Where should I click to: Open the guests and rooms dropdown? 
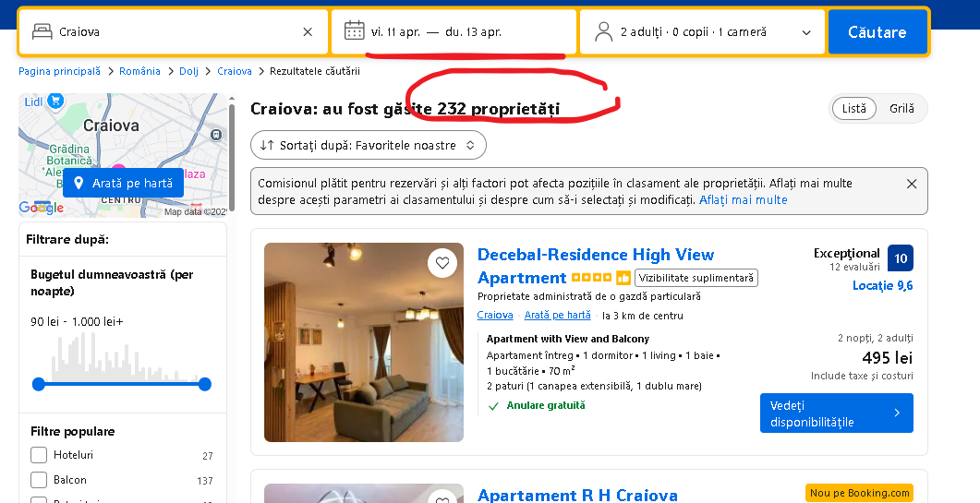703,32
